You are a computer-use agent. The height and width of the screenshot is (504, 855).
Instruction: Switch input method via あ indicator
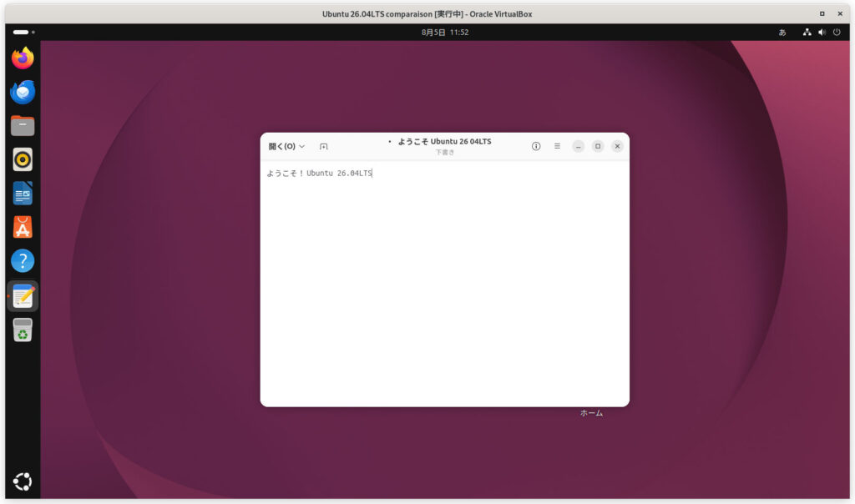(x=782, y=33)
